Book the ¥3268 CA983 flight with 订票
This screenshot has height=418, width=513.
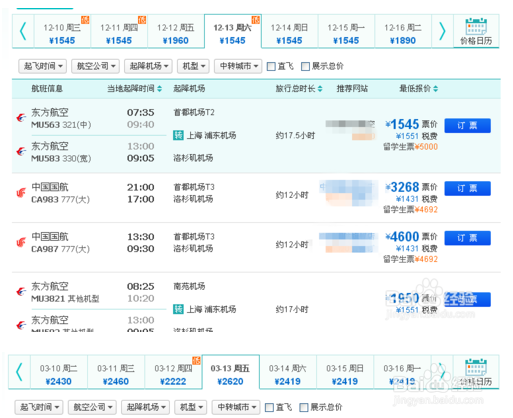(467, 188)
